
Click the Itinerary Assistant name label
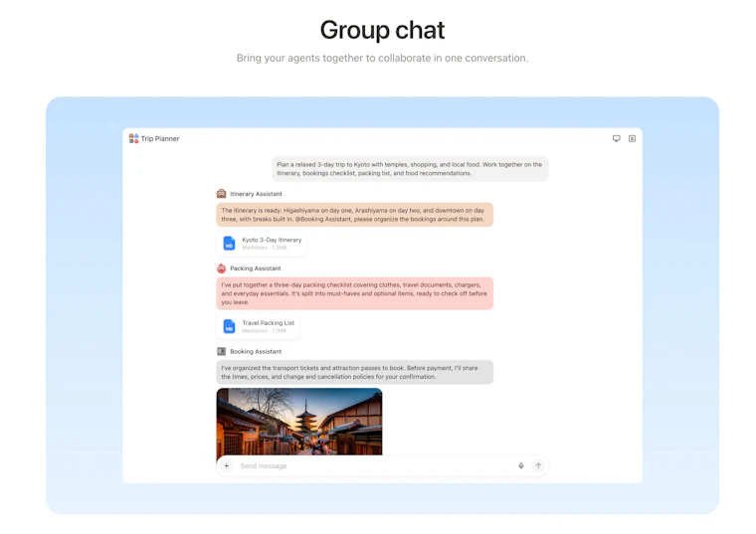(256, 194)
